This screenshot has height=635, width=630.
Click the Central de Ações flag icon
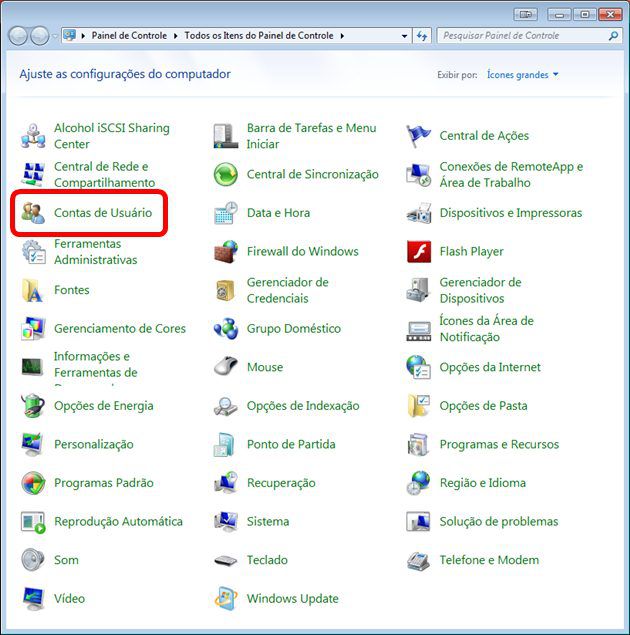point(419,136)
